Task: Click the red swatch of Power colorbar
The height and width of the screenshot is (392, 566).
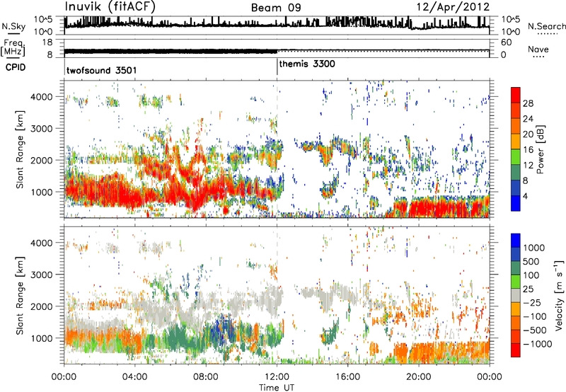Action: [x=516, y=95]
